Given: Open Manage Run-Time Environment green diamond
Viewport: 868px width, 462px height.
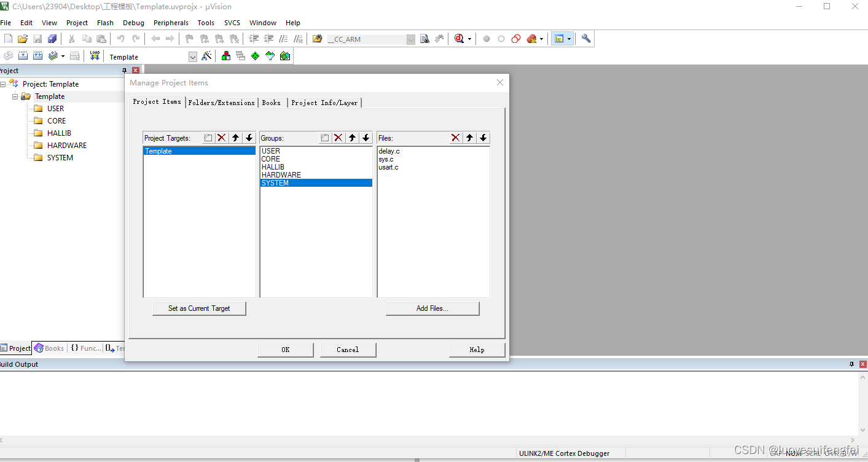Looking at the screenshot, I should click(256, 56).
